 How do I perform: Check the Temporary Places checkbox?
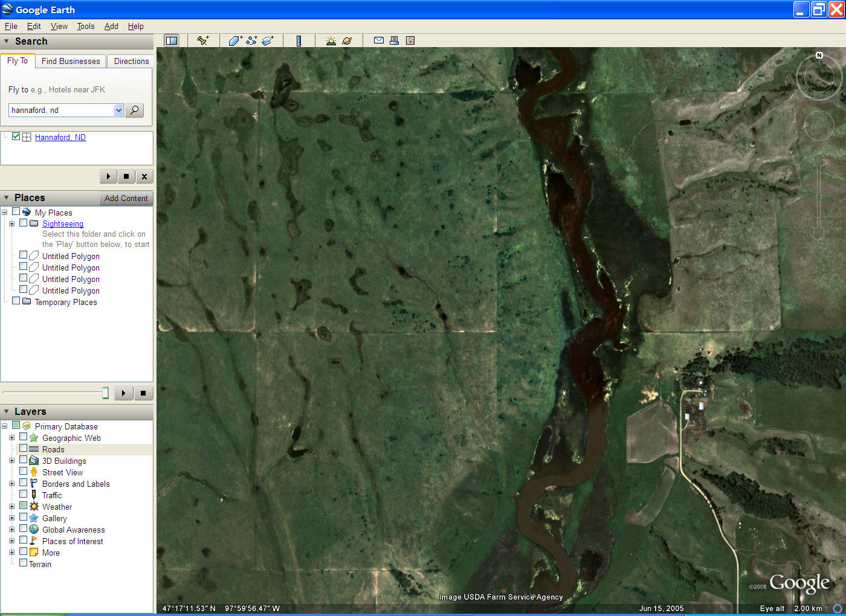pos(16,301)
